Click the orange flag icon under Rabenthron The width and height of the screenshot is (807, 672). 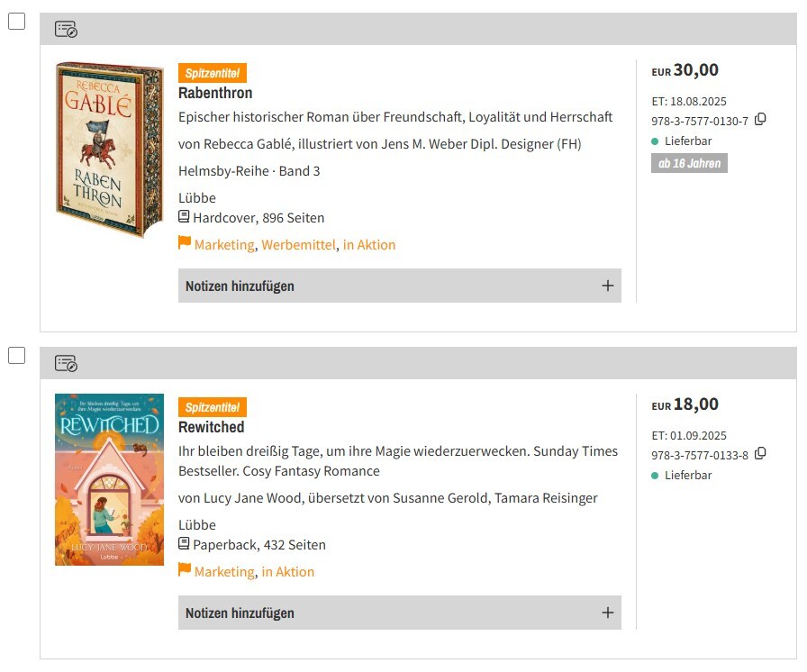click(x=185, y=243)
